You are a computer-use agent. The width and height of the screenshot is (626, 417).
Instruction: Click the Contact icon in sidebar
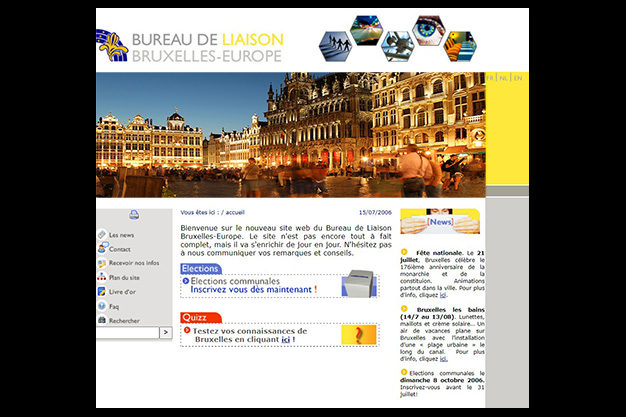click(102, 249)
